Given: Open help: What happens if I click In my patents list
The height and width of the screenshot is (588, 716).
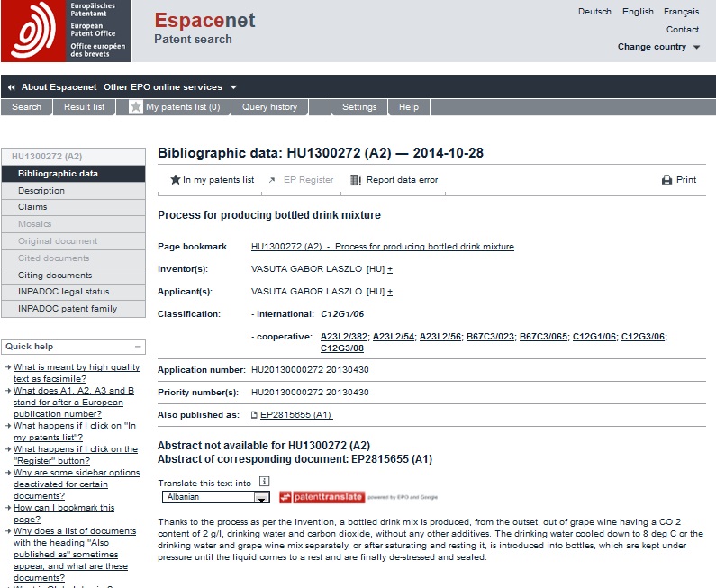Looking at the screenshot, I should [x=75, y=431].
